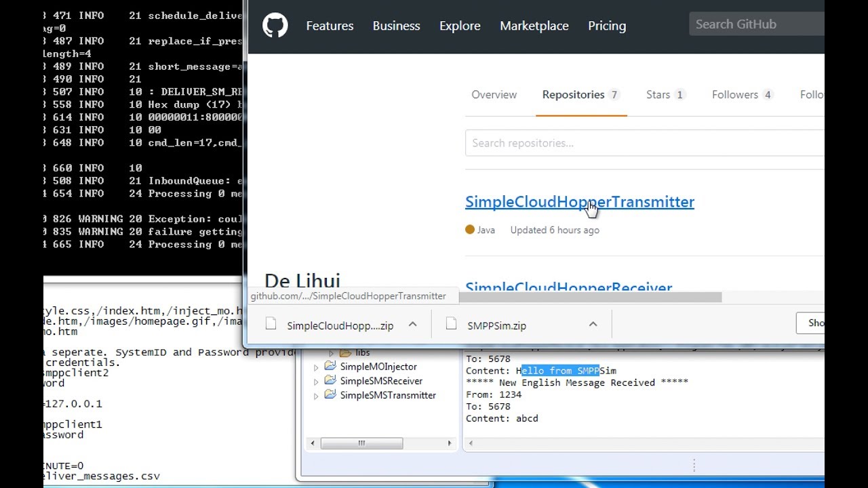Select SimpleMOInjector in the project tree

tap(378, 367)
